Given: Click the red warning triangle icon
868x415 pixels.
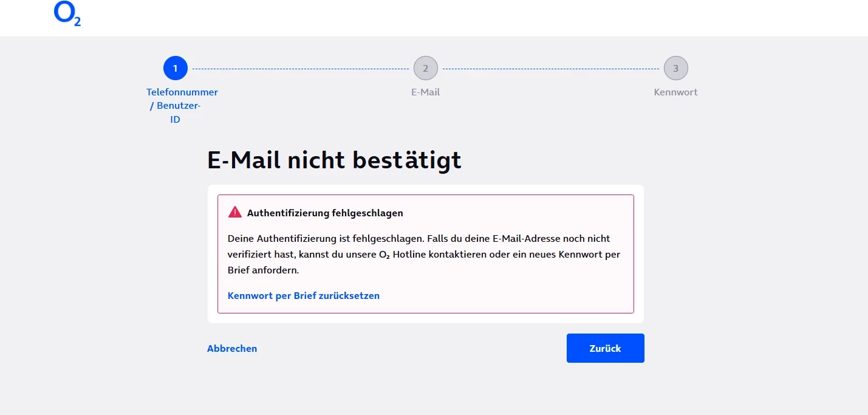Looking at the screenshot, I should pos(235,212).
